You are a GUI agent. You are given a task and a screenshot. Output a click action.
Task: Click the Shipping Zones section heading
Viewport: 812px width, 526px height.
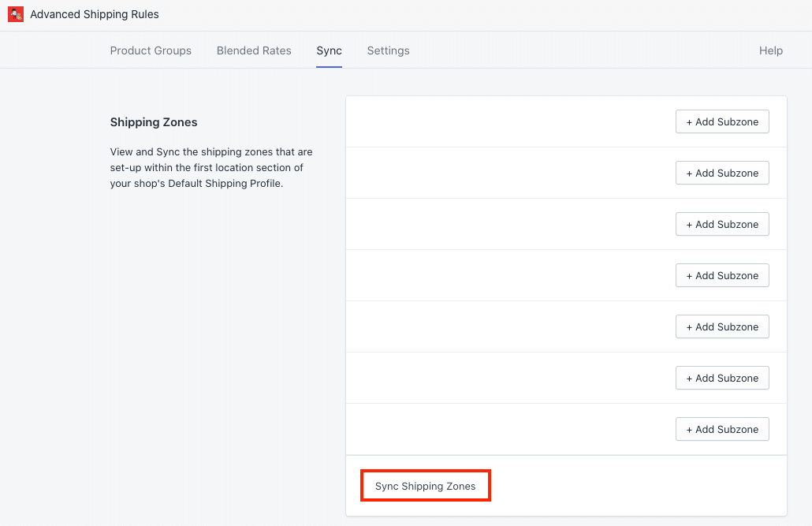[x=154, y=122]
